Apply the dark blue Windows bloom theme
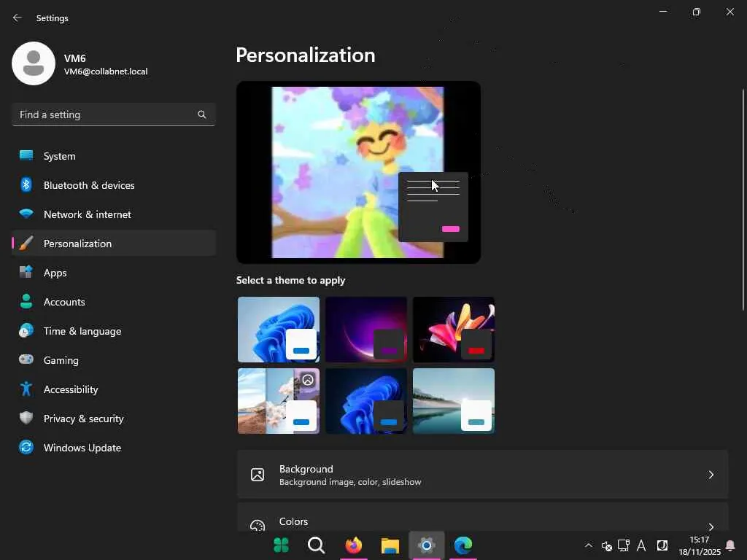747x560 pixels. (366, 401)
